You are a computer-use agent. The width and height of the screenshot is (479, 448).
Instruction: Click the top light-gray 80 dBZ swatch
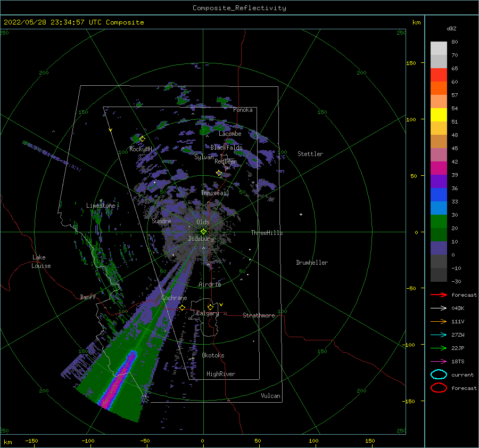pyautogui.click(x=439, y=48)
